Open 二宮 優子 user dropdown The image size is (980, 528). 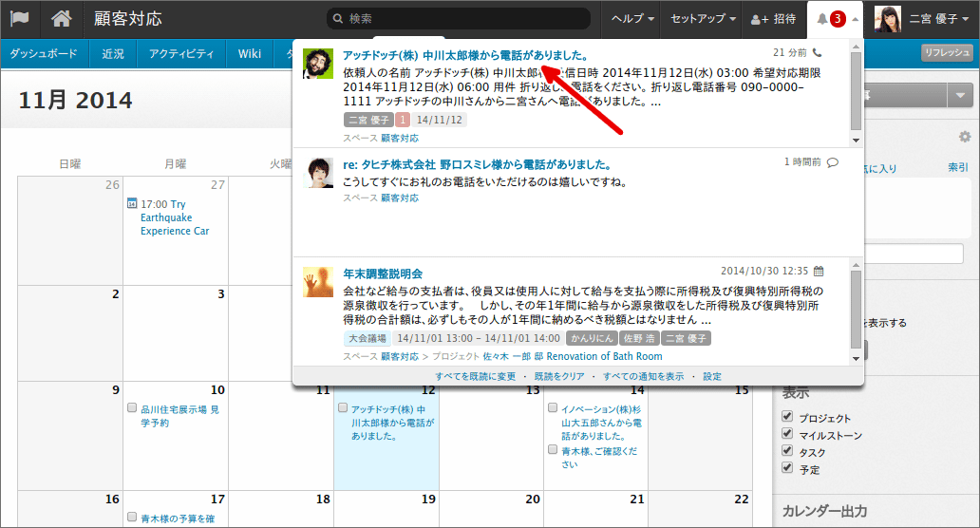click(x=938, y=19)
